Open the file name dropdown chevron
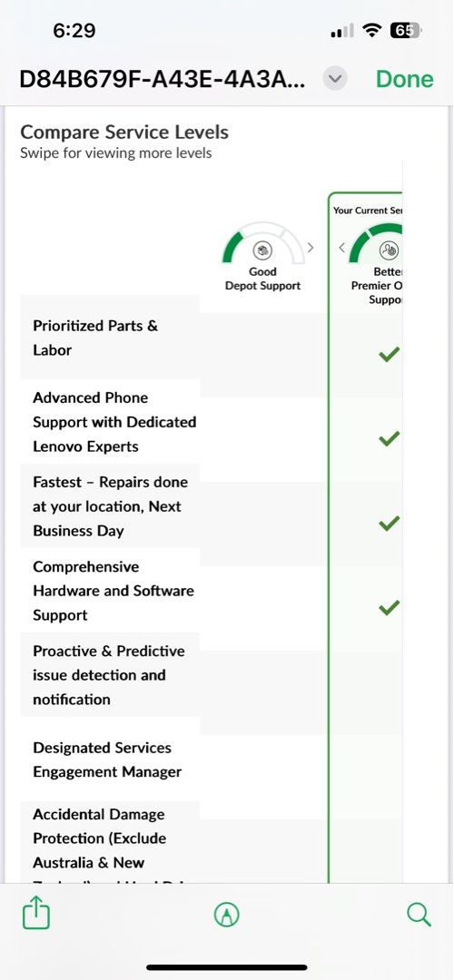This screenshot has width=454, height=980. [x=335, y=79]
